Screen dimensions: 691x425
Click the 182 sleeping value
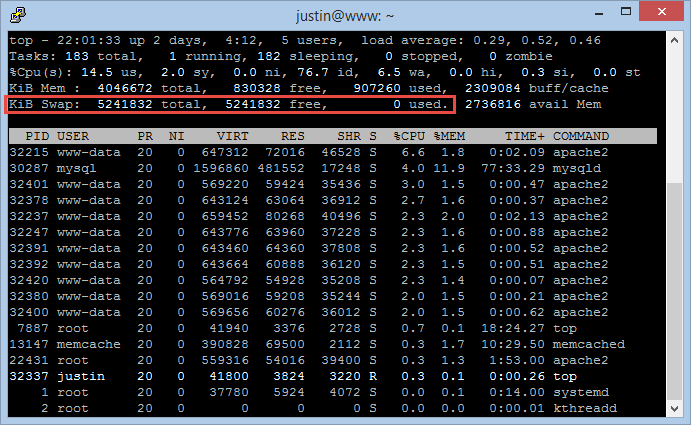coord(269,56)
